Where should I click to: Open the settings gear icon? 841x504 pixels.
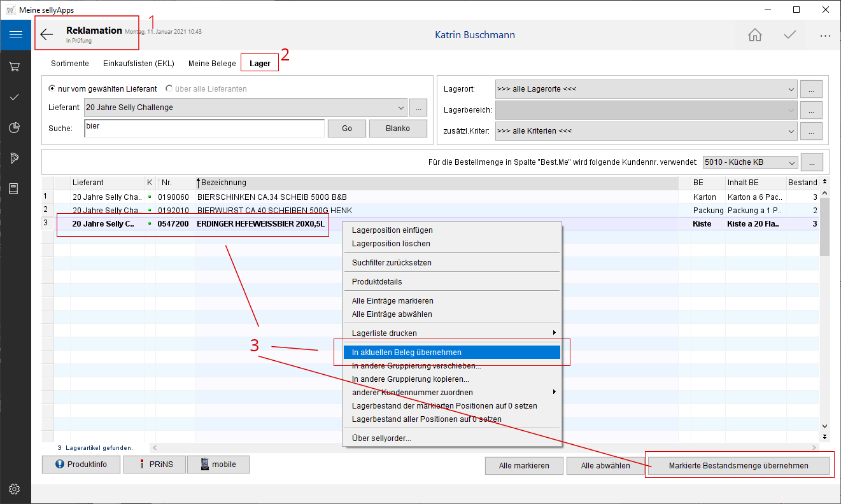pos(15,489)
